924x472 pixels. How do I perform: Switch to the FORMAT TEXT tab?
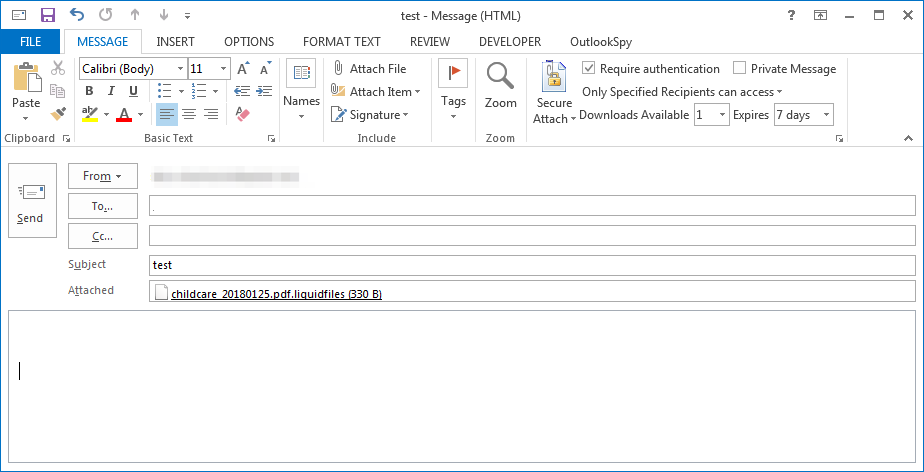(342, 42)
